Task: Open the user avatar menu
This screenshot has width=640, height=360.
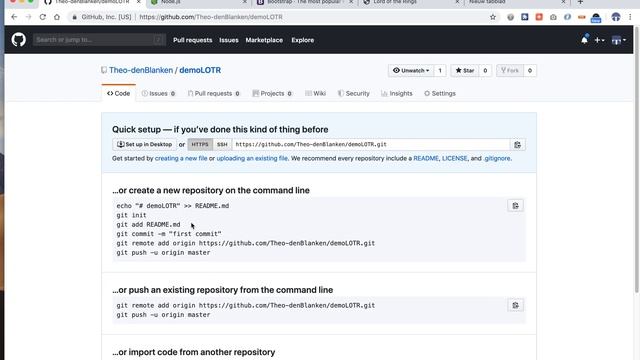Action: click(x=619, y=40)
